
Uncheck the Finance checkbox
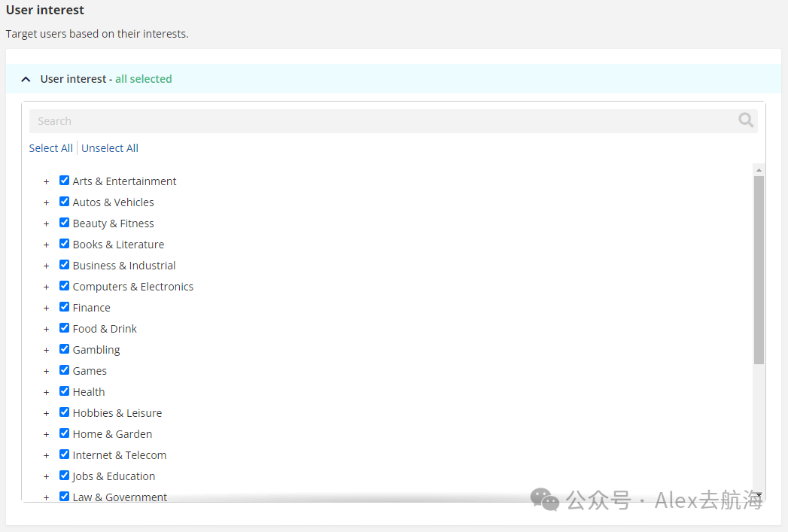point(64,307)
